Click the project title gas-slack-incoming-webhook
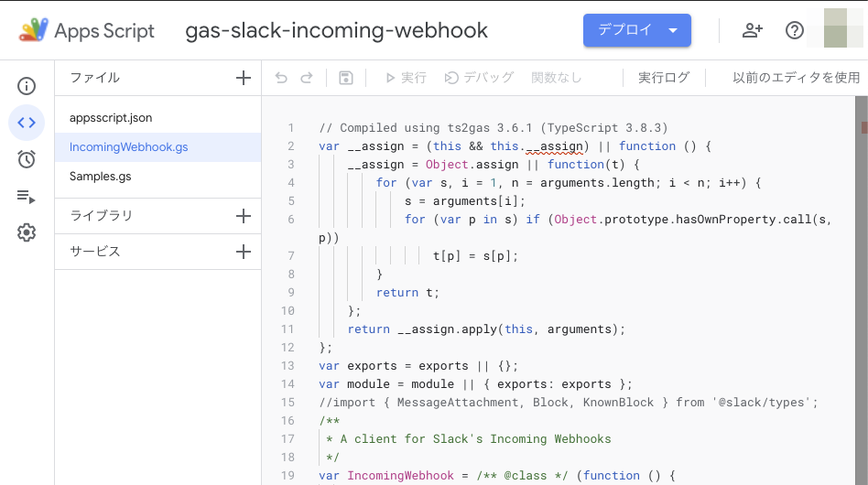This screenshot has width=868, height=485. point(337,30)
